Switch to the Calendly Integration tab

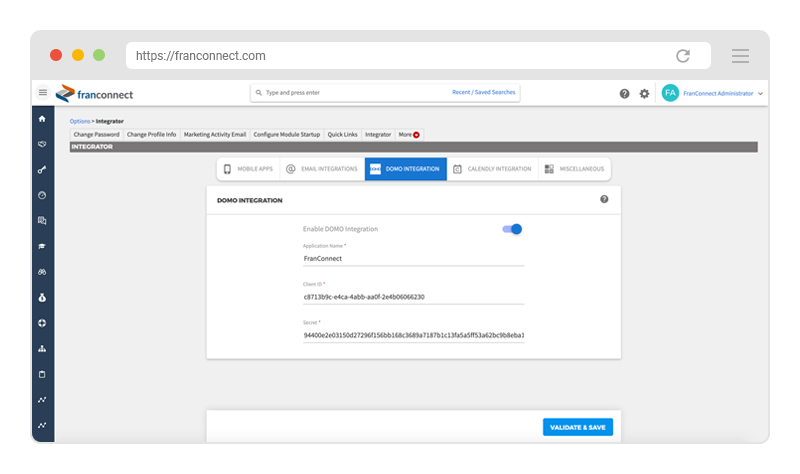[492, 169]
